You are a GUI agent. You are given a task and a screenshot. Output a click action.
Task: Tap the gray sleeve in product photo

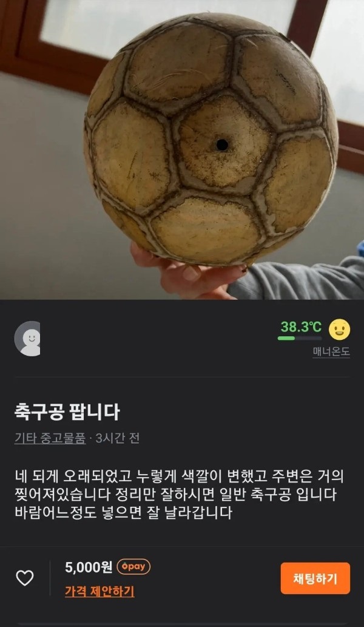pos(304,278)
